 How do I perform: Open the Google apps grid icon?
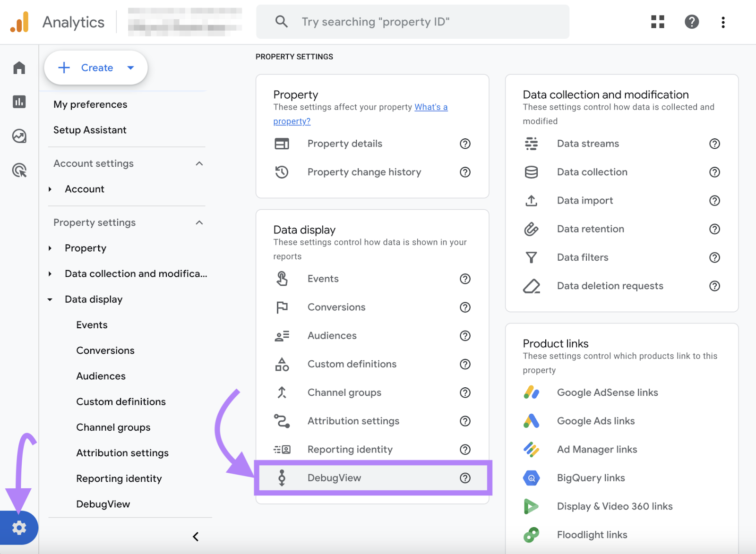coord(657,22)
